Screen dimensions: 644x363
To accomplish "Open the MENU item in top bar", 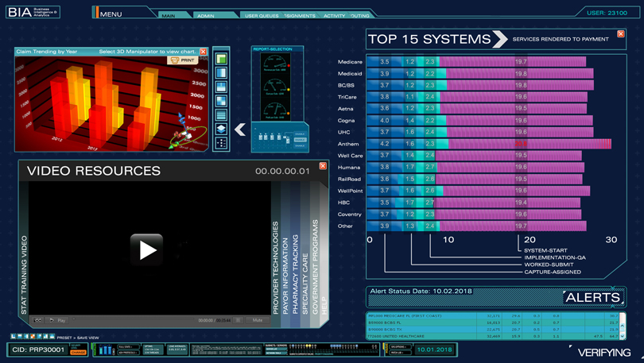I will coord(111,14).
